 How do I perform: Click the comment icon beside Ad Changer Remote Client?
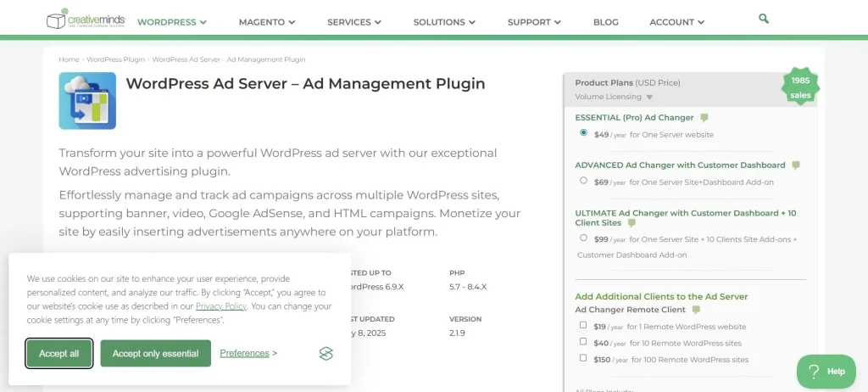pos(696,310)
